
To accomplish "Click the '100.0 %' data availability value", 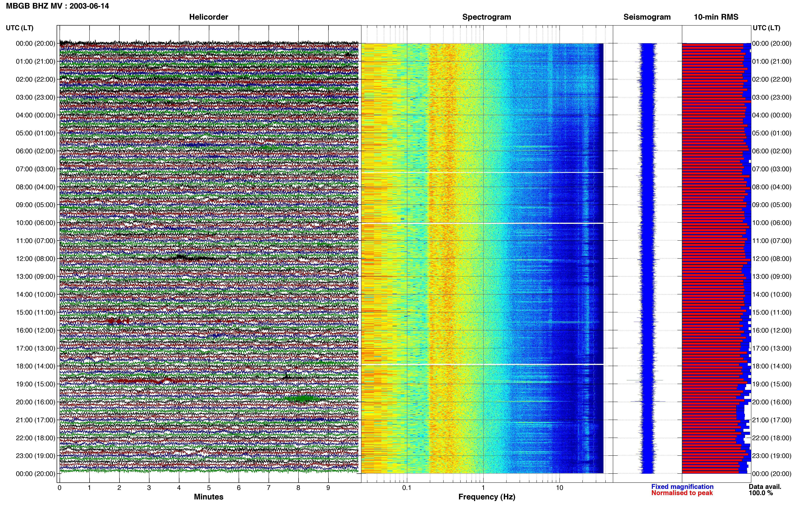I will (761, 493).
